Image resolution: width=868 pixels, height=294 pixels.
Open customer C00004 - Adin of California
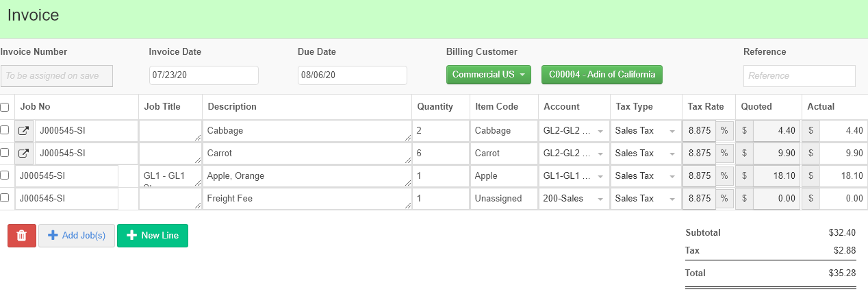(602, 75)
